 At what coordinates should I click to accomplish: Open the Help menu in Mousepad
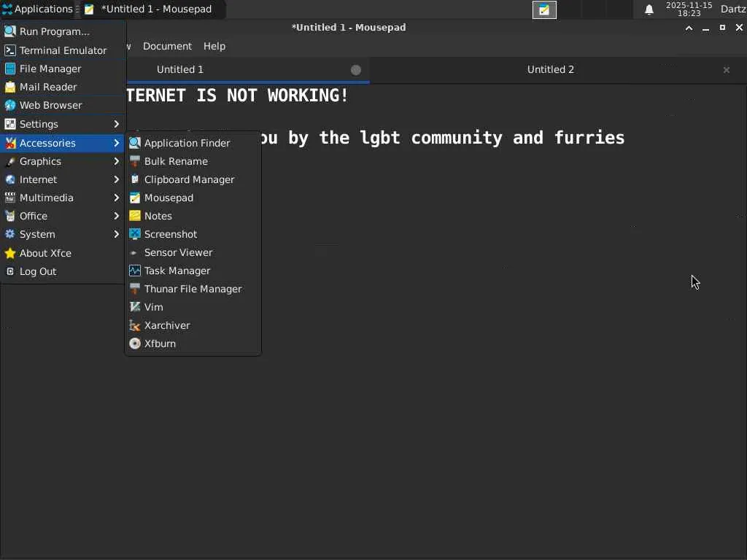coord(214,46)
